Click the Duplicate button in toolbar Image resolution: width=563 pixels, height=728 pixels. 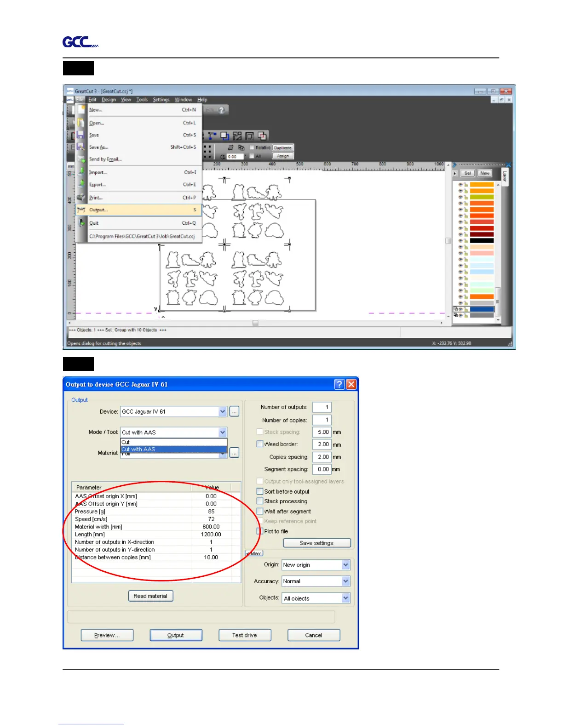(x=283, y=148)
